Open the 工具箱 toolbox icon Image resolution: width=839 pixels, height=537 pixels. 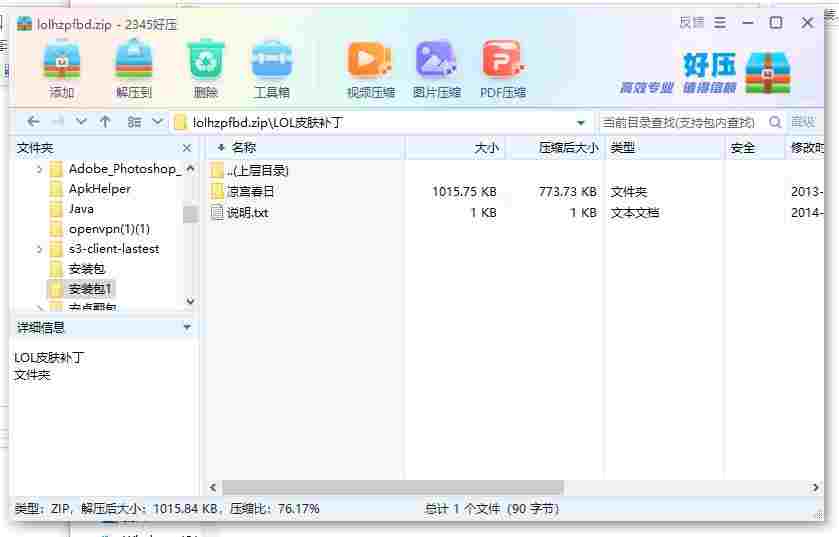272,68
